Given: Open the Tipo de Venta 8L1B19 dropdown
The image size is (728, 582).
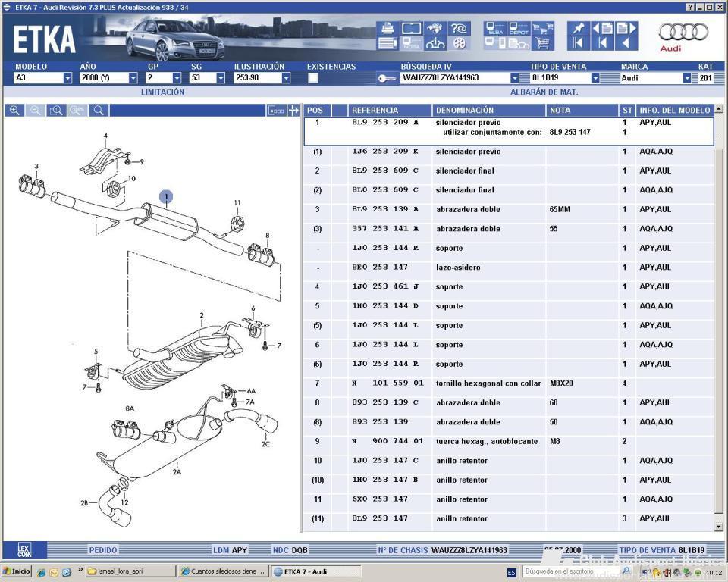Looking at the screenshot, I should pyautogui.click(x=595, y=78).
